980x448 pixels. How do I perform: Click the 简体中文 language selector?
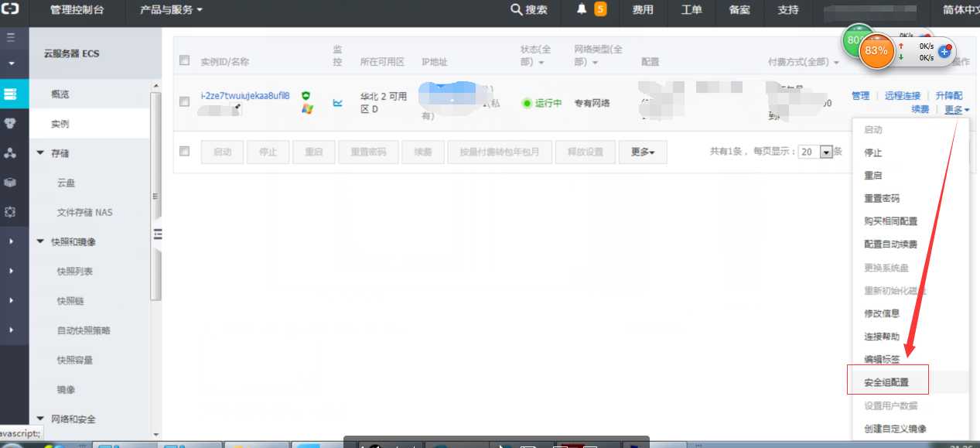coord(961,10)
